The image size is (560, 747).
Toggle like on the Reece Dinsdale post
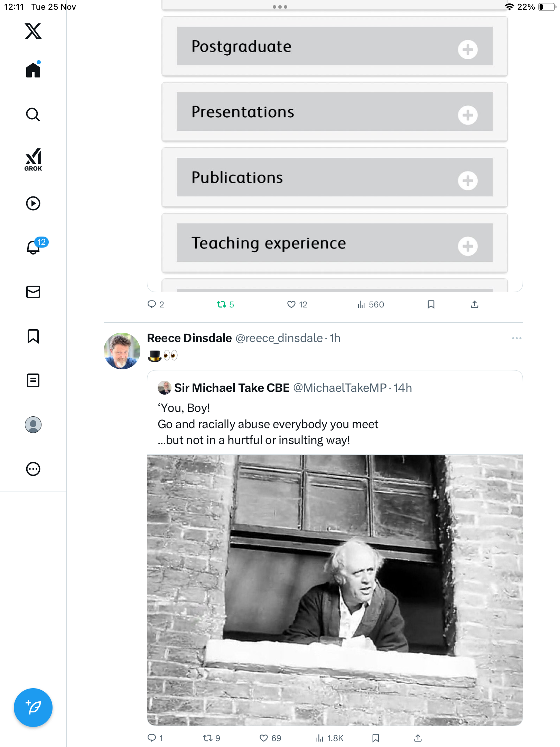pos(264,738)
